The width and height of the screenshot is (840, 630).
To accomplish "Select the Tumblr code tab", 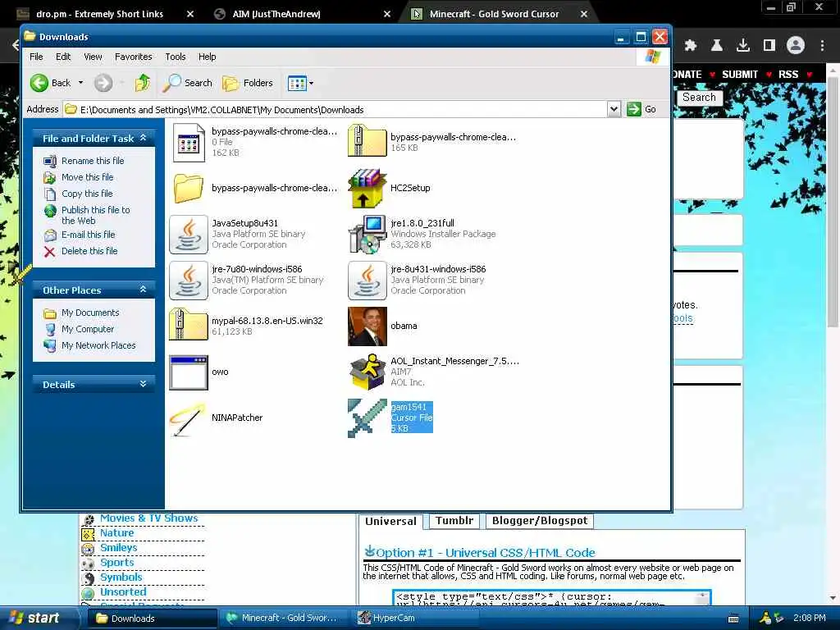I will [x=454, y=521].
